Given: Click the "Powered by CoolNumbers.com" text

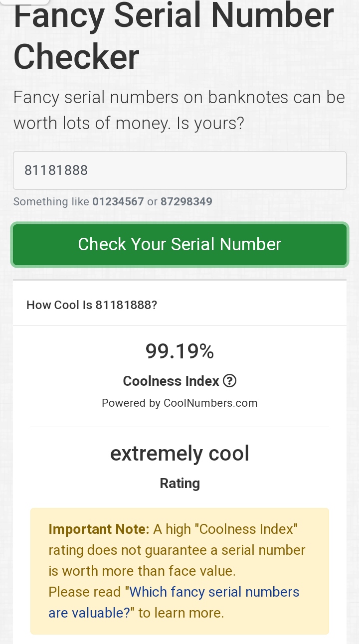Looking at the screenshot, I should (179, 403).
